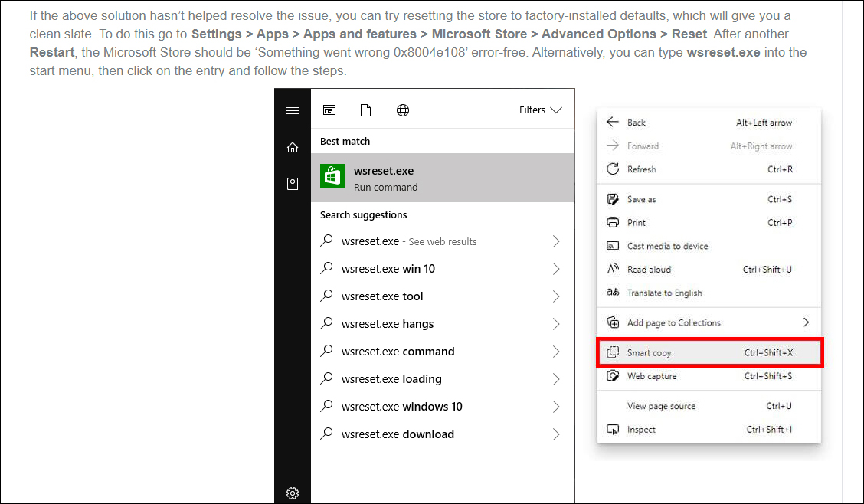
Task: Click the 'Best match' heading
Action: pyautogui.click(x=345, y=141)
